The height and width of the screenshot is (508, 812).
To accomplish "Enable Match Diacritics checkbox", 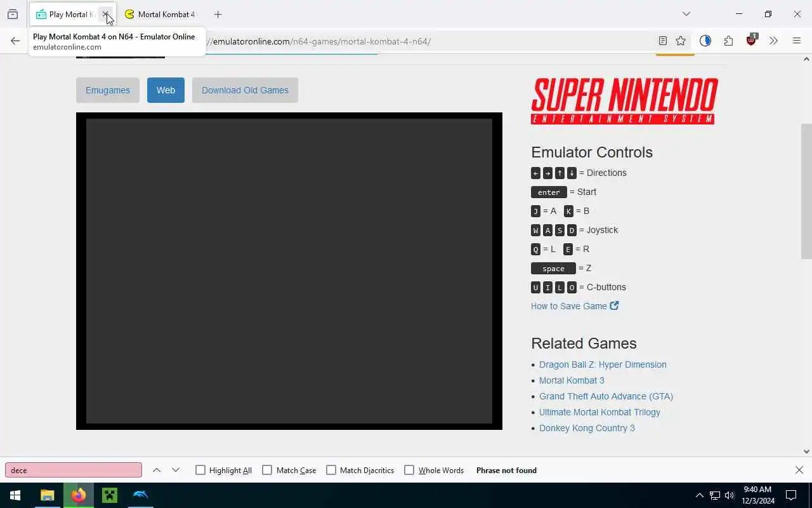I will (331, 470).
